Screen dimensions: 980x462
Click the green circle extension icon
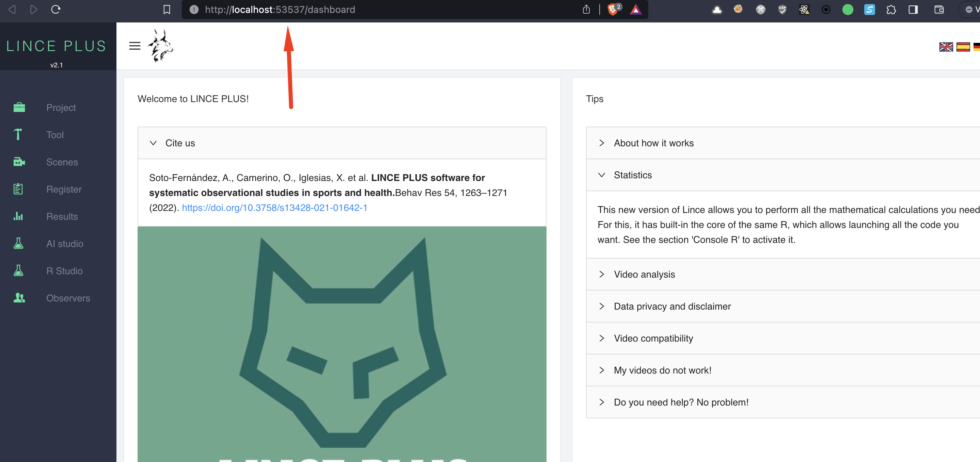pos(848,10)
